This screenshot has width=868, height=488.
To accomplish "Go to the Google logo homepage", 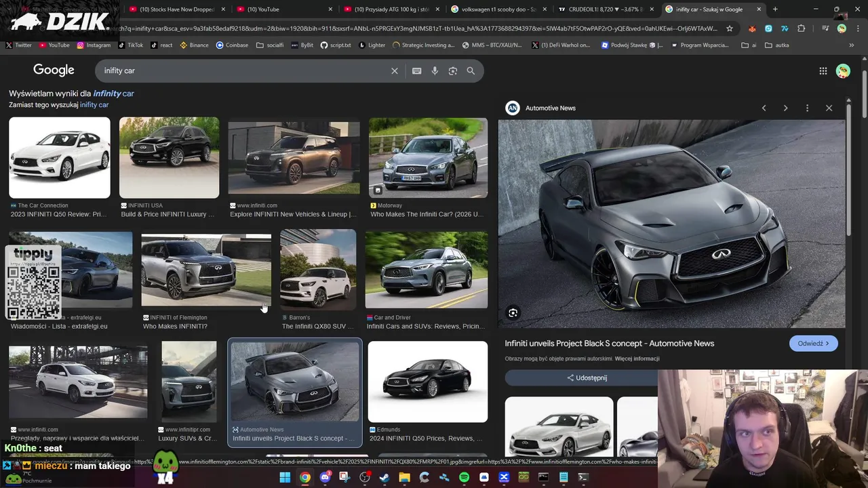I will [x=54, y=70].
